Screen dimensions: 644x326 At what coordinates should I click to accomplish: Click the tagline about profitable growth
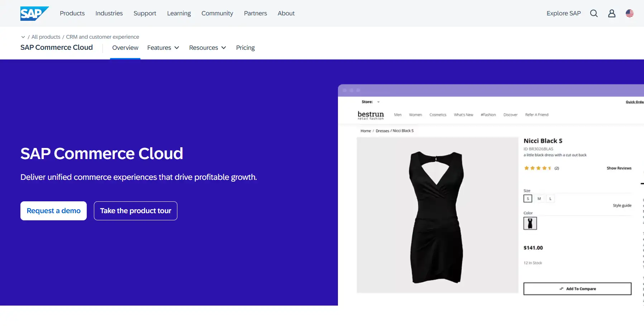(x=139, y=177)
